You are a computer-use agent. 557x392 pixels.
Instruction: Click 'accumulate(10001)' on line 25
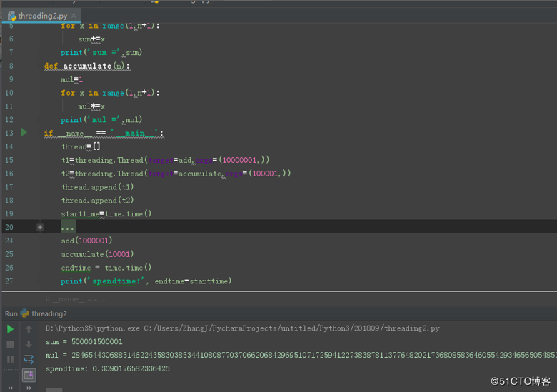pyautogui.click(x=97, y=254)
